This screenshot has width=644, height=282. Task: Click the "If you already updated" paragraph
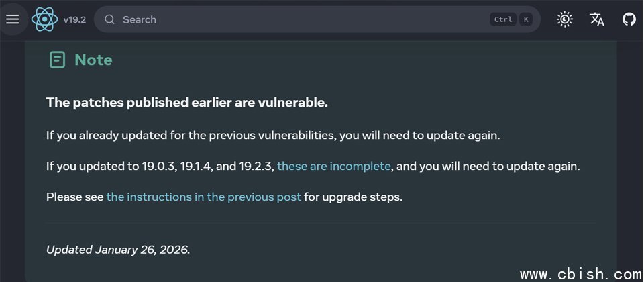pos(273,135)
